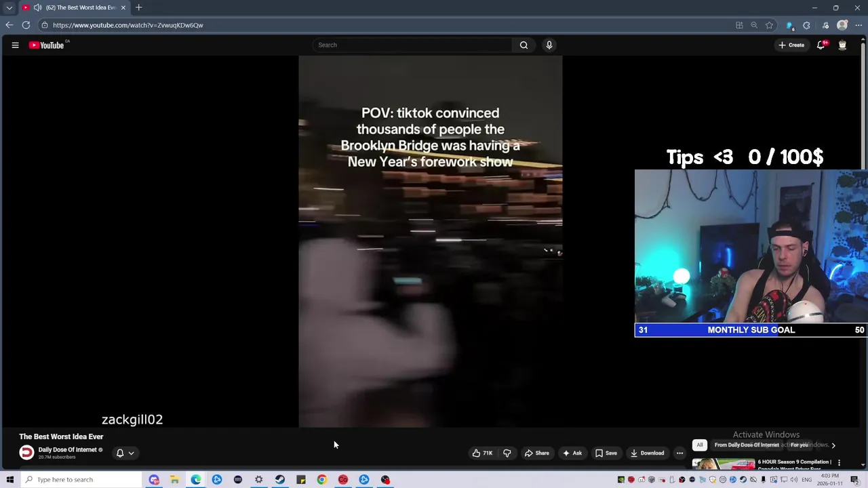Click the playing video frame
The height and width of the screenshot is (488, 868).
tap(430, 241)
